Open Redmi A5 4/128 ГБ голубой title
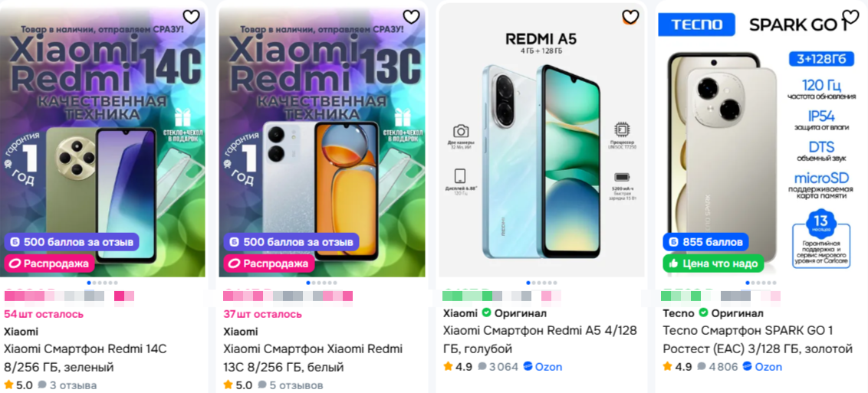This screenshot has width=868, height=393. [541, 339]
